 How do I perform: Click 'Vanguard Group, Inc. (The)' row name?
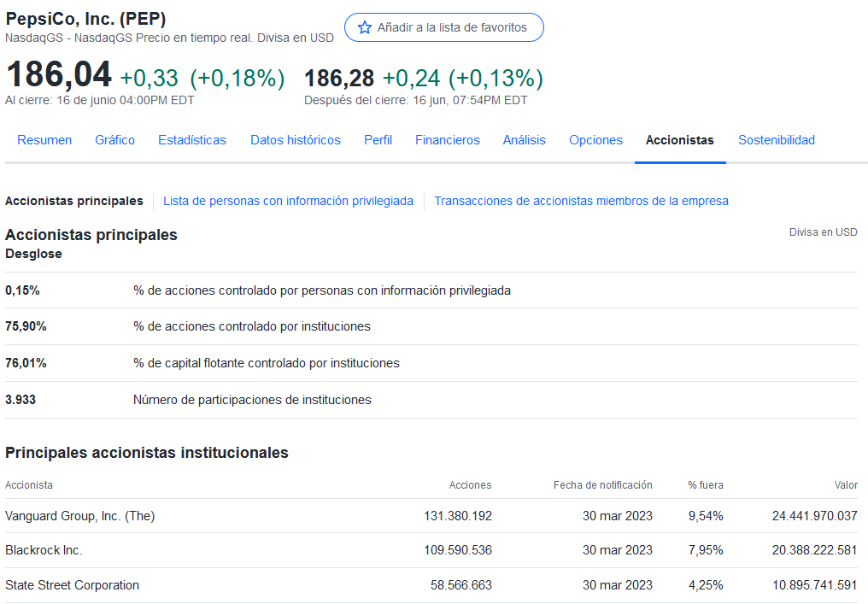pos(79,516)
